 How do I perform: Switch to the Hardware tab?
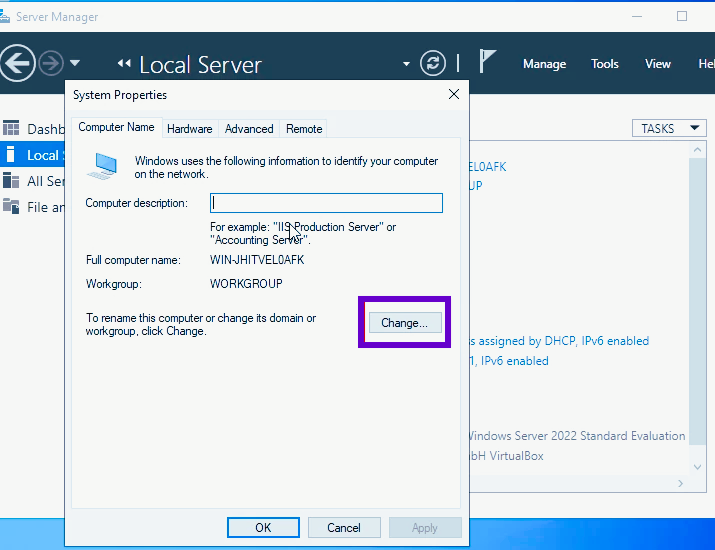[190, 129]
